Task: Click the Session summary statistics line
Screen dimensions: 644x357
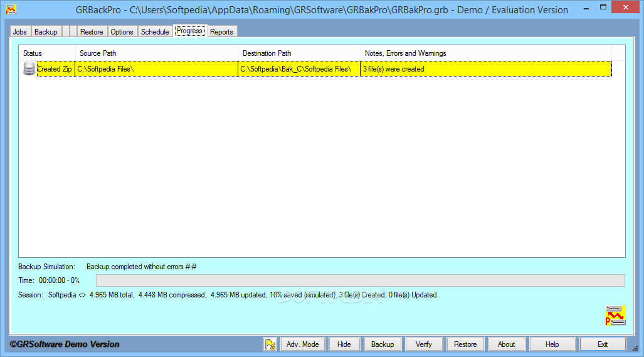Action: [x=228, y=295]
